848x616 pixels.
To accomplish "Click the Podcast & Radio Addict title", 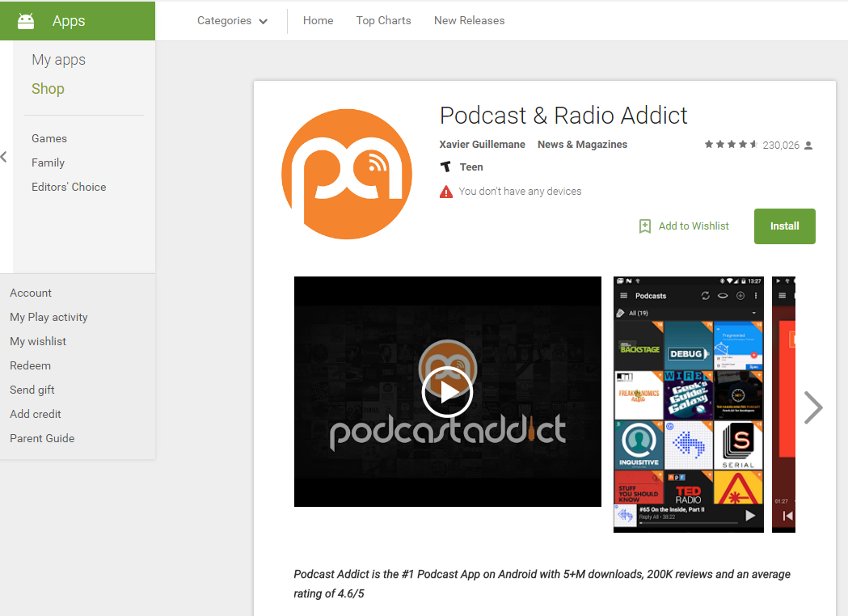I will (563, 115).
